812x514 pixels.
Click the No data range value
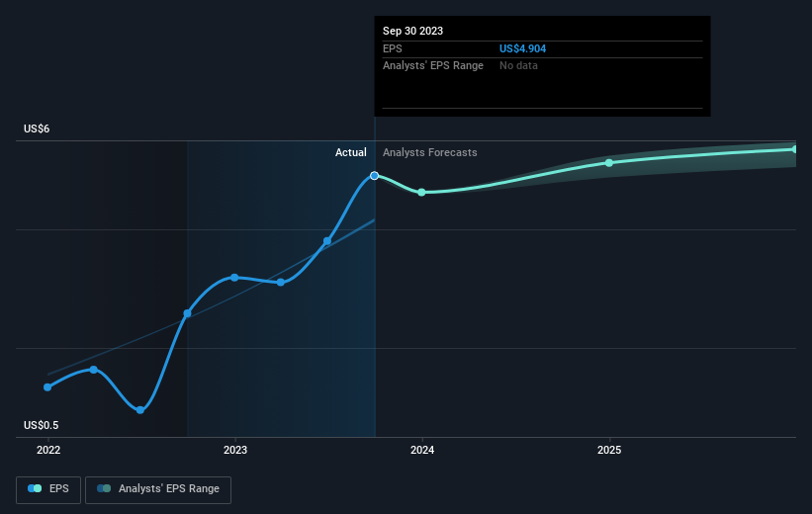[518, 66]
